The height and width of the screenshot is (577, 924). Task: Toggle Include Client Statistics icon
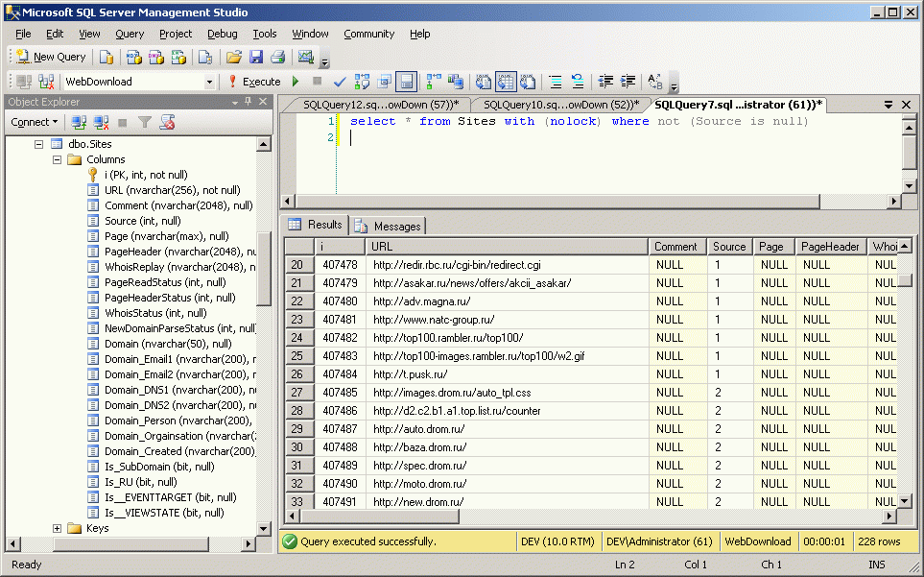(x=455, y=82)
